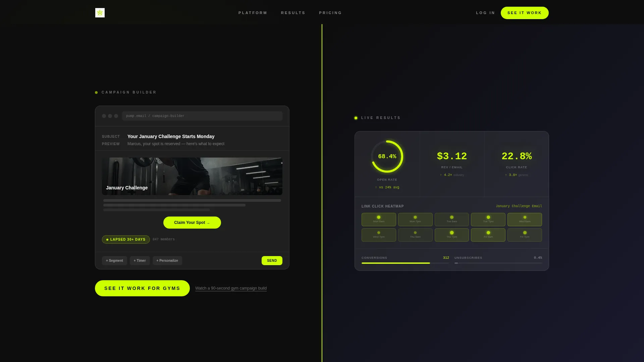644x362 pixels.
Task: Click the See It Work header button
Action: [525, 13]
